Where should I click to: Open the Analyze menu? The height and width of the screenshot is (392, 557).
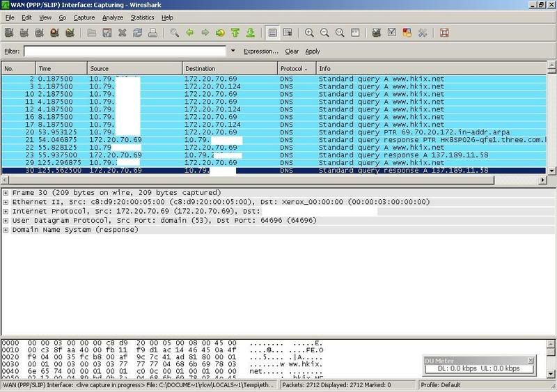coord(113,17)
